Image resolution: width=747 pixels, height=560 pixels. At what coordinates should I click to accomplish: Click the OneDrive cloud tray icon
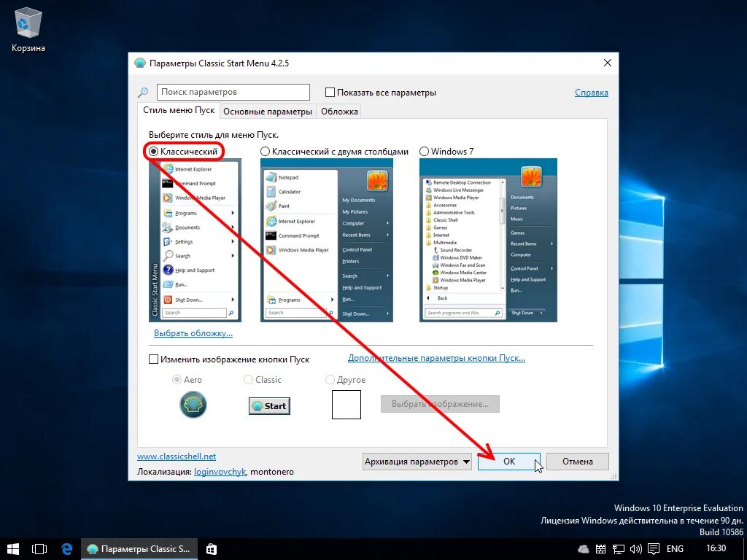click(x=583, y=549)
